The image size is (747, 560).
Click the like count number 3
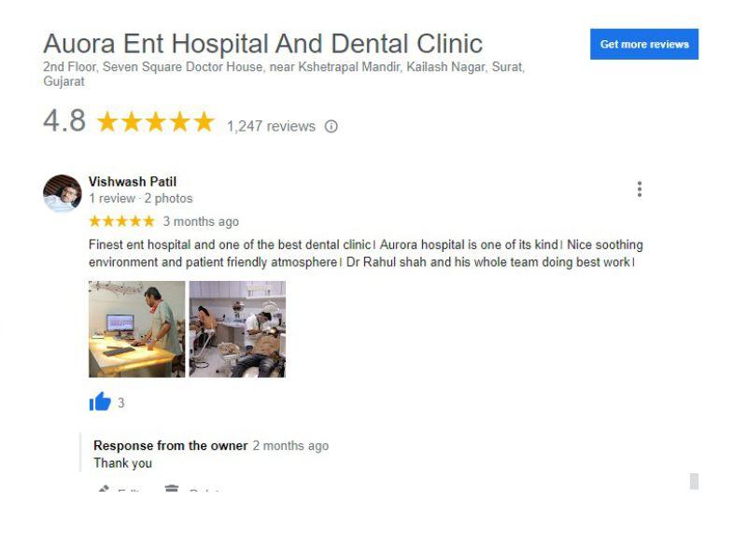pyautogui.click(x=121, y=403)
